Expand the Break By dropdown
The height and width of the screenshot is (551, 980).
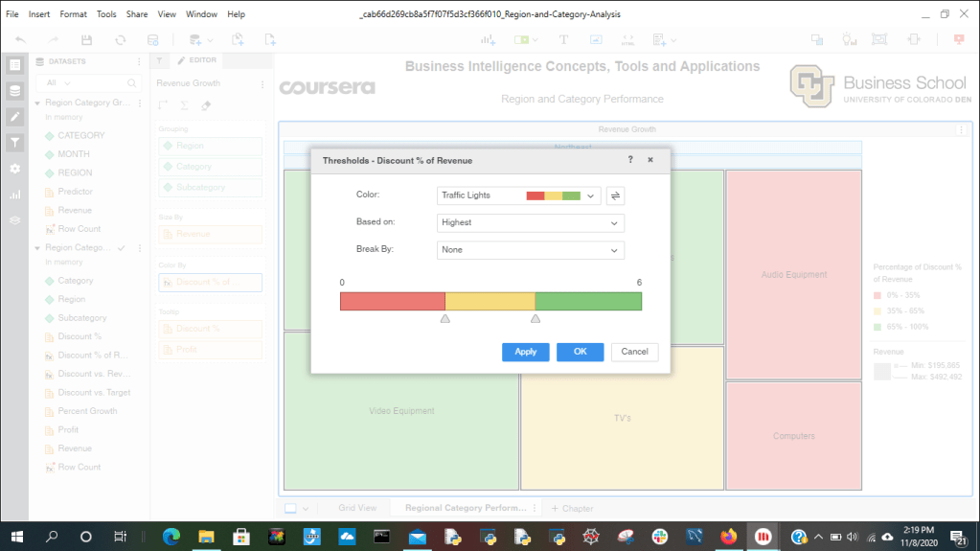[x=530, y=250]
